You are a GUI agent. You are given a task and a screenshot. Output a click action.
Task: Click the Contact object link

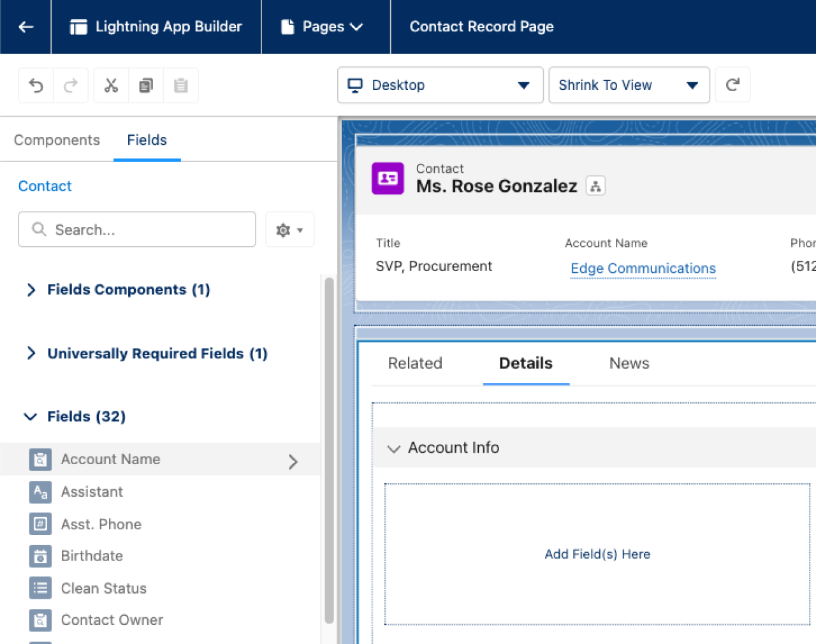(45, 186)
